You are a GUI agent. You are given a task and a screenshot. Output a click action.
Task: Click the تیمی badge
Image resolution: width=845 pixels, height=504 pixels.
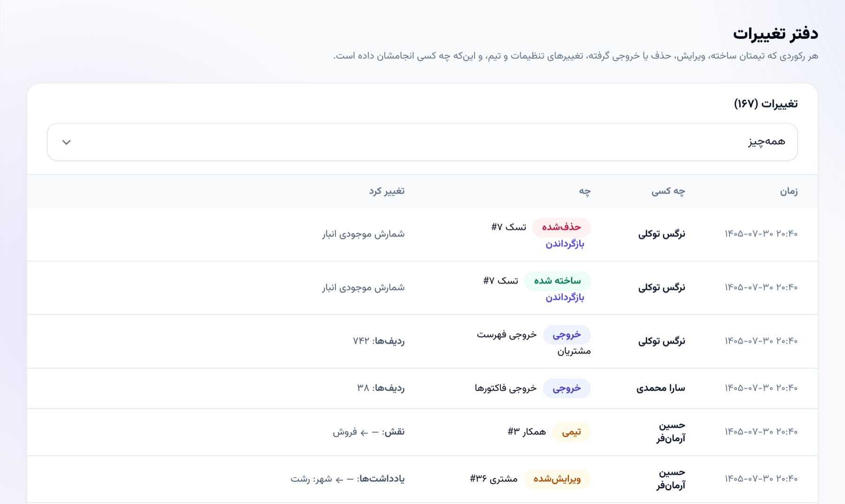(571, 432)
